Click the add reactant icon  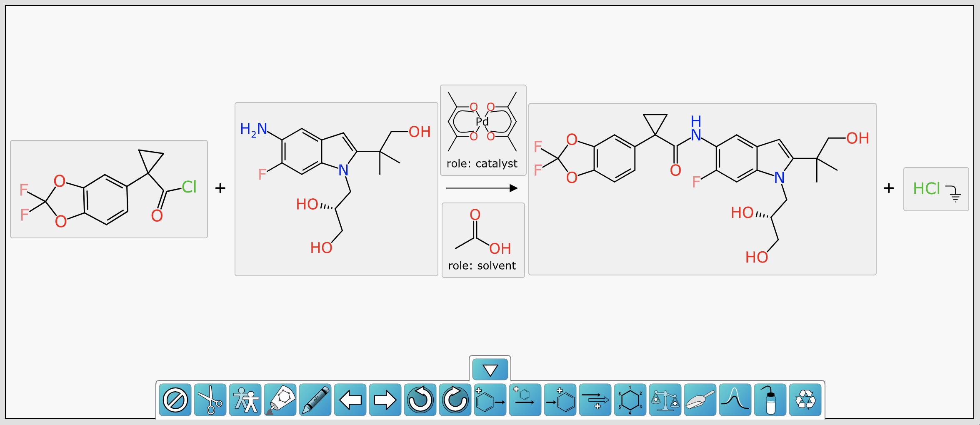(490, 400)
